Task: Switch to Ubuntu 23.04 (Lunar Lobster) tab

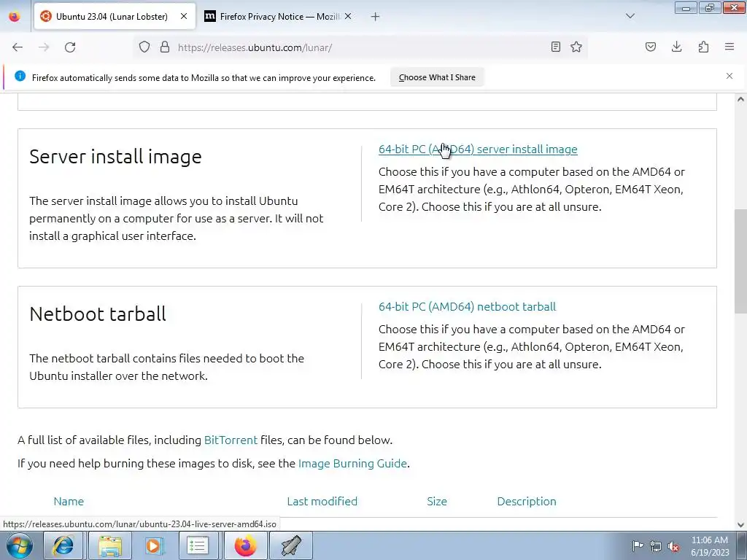Action: click(x=115, y=16)
